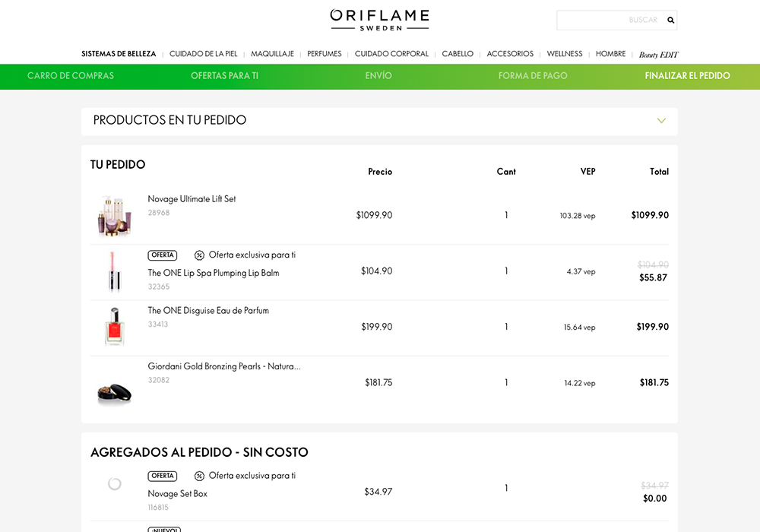Open the Wellness menu

click(565, 54)
